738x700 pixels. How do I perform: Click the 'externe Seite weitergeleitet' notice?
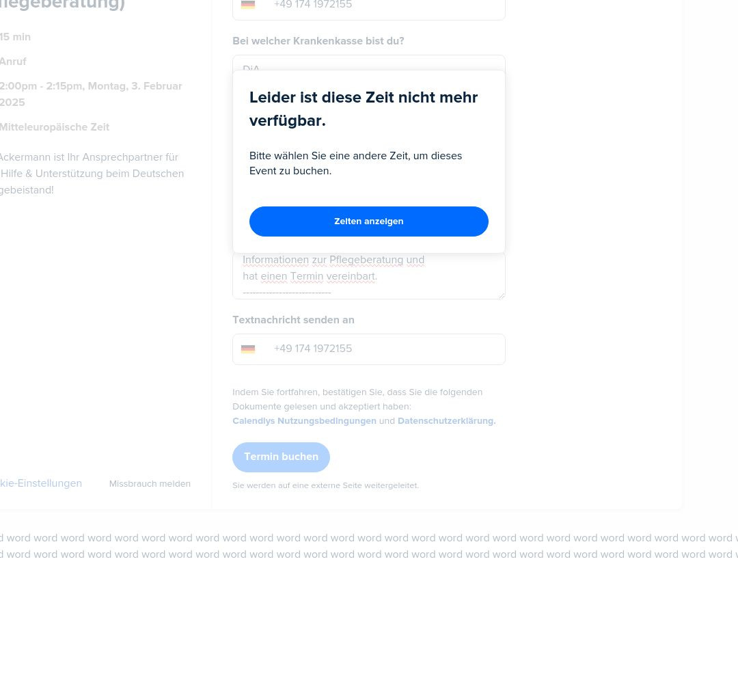tap(325, 485)
